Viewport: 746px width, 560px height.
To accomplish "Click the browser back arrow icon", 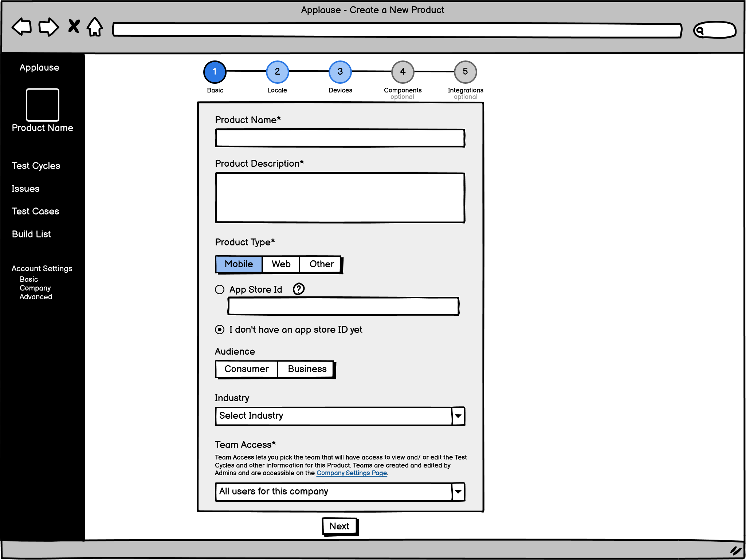I will [x=22, y=27].
